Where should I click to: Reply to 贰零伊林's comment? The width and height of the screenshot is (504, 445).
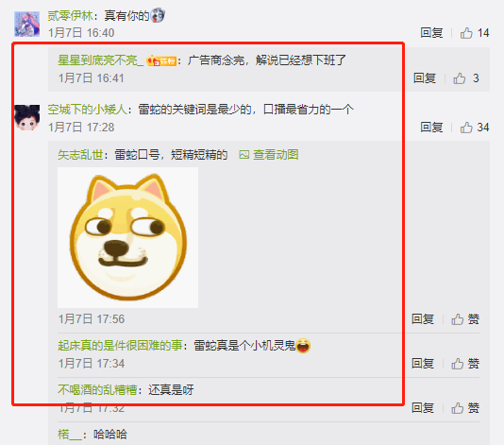[431, 33]
